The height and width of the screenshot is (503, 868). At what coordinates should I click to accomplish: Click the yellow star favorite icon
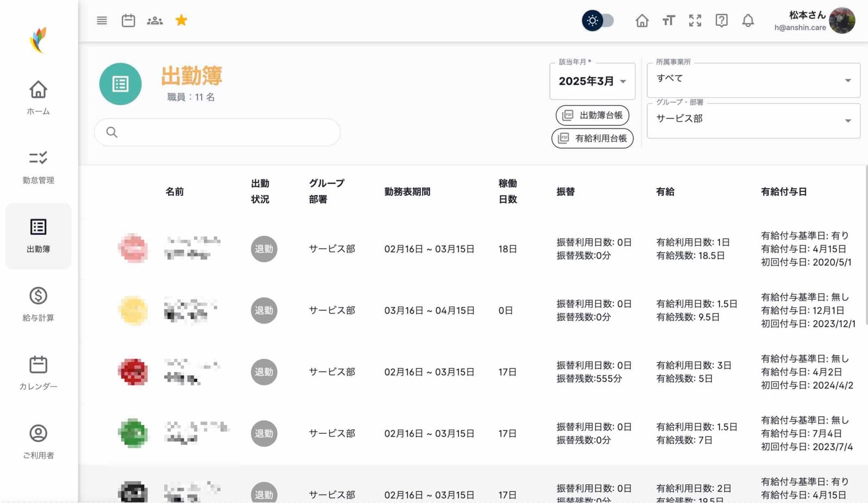coord(181,21)
